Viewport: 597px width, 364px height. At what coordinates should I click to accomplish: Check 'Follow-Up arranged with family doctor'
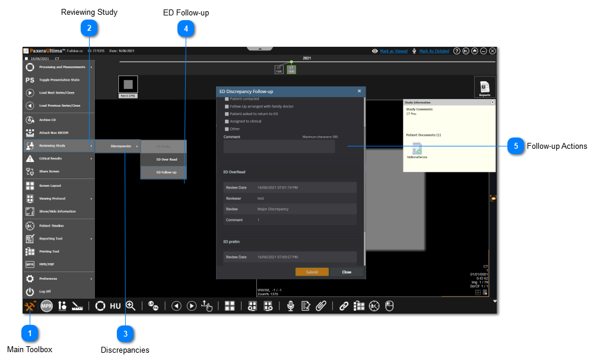click(x=226, y=106)
